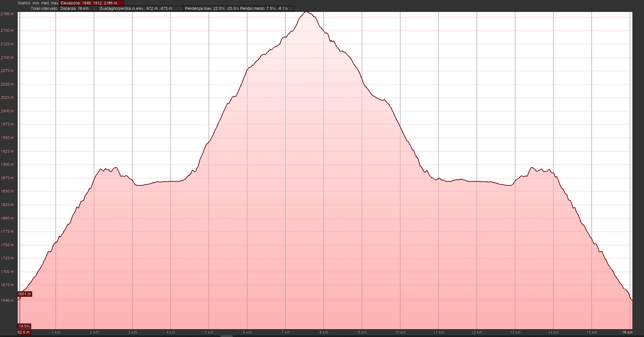Click the Pendenza max value box
644x337 pixels.
coord(211,8)
